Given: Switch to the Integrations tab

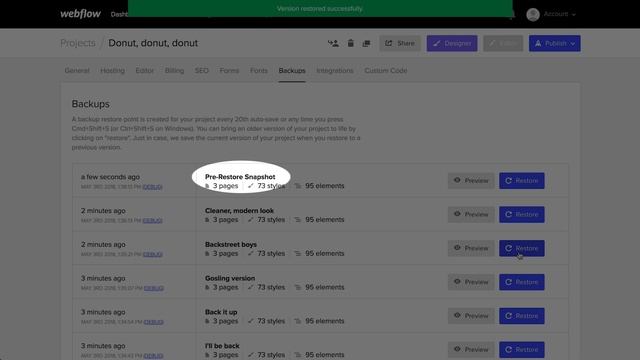Looking at the screenshot, I should coord(335,71).
